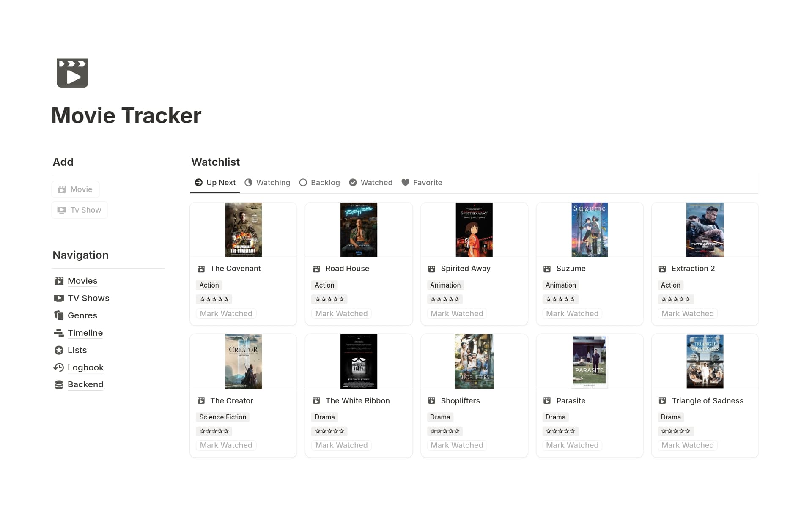Mark Spirited Away as Watched
812x507 pixels.
(x=456, y=313)
